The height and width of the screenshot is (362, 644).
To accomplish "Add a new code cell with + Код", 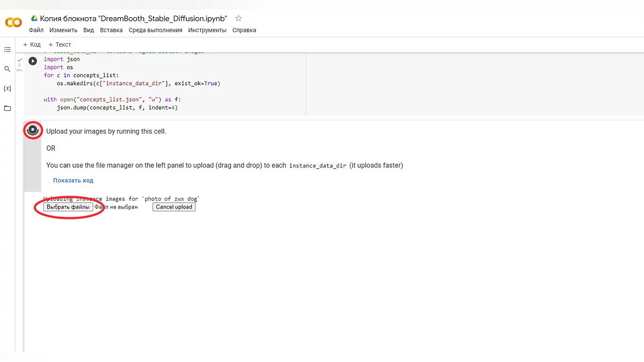I will (x=32, y=45).
